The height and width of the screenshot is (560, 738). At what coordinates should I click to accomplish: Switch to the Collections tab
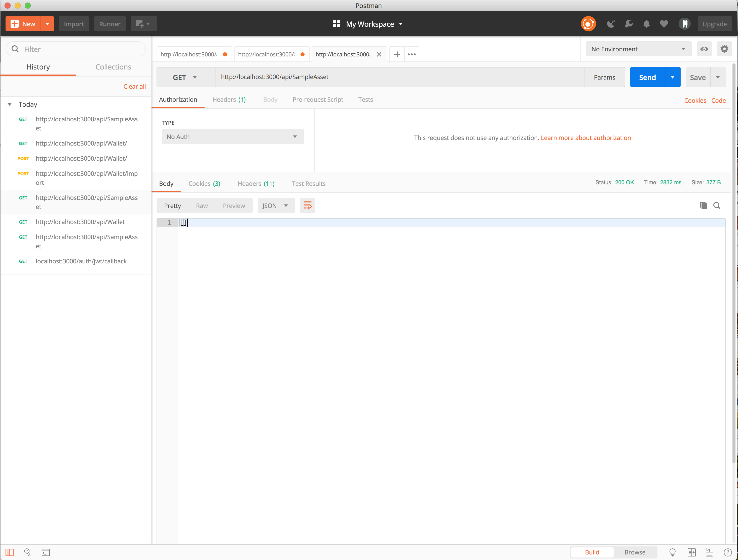tap(113, 67)
